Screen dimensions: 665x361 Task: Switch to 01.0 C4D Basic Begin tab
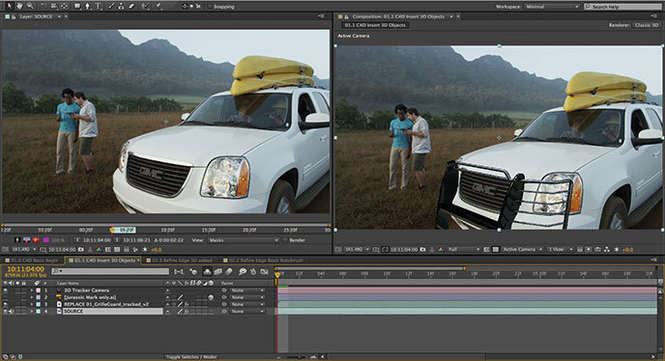click(34, 260)
